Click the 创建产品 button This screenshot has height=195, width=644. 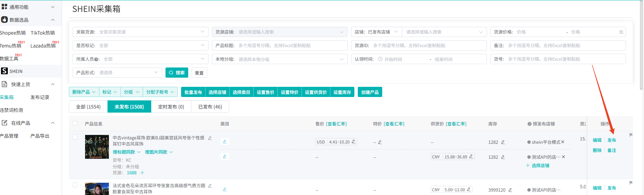tap(370, 92)
